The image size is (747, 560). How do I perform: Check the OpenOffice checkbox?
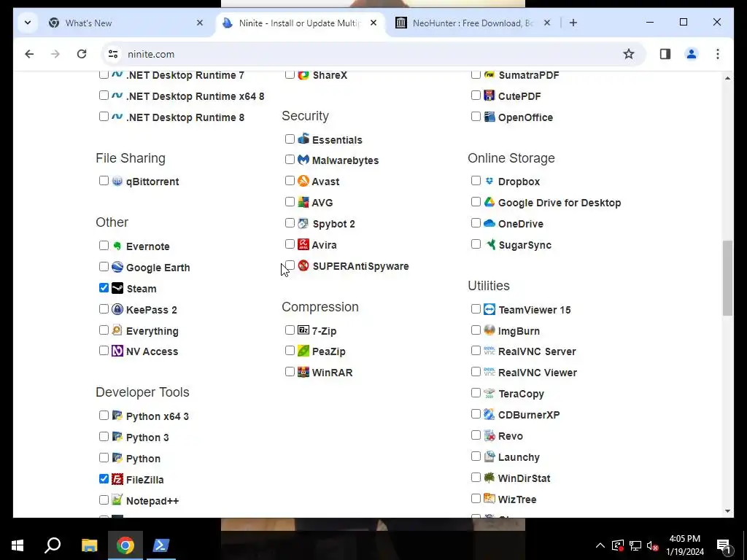(x=476, y=117)
